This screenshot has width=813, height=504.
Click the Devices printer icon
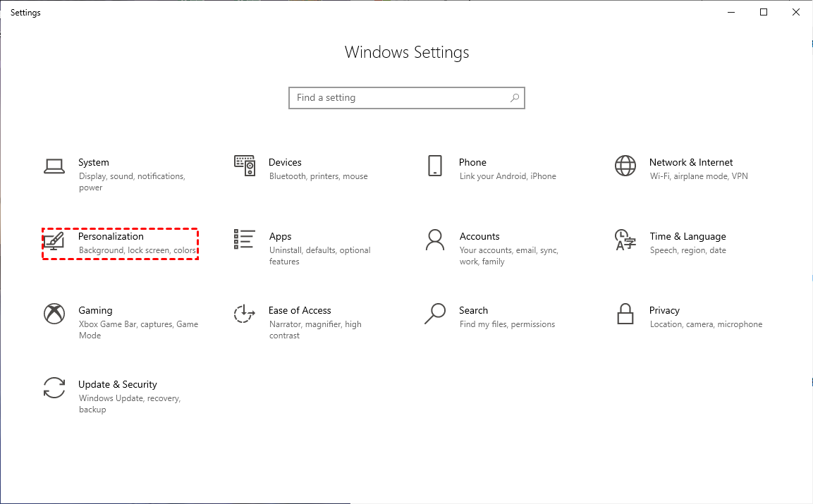(244, 166)
